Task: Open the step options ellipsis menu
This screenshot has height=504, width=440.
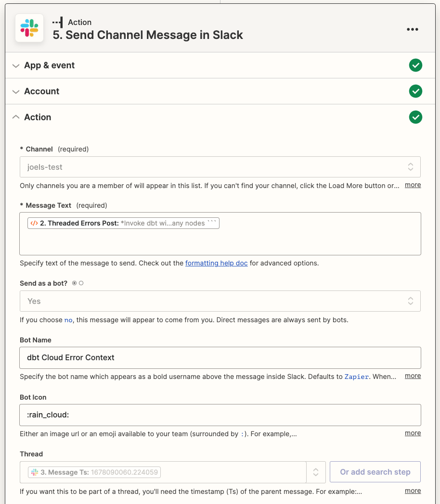Action: tap(413, 29)
